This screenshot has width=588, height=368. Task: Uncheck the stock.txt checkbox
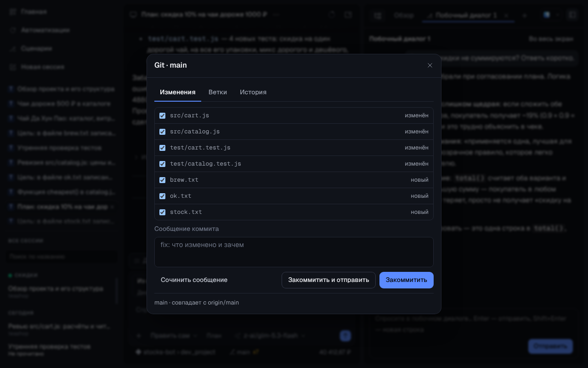click(x=162, y=212)
